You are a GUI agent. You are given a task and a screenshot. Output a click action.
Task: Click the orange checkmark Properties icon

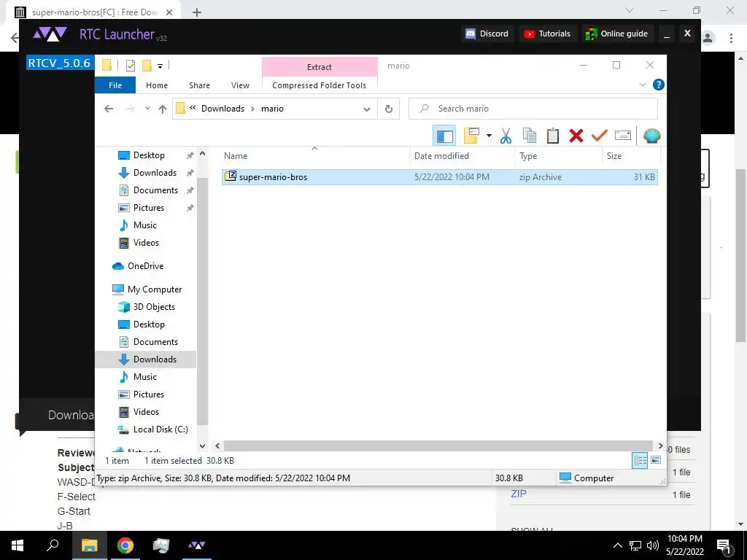pyautogui.click(x=600, y=136)
